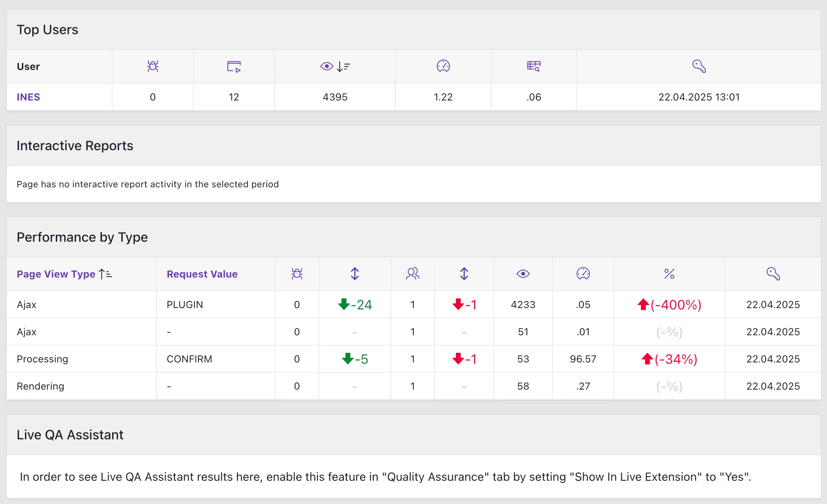Open details for user INES
Viewport: 827px width, 504px height.
tap(28, 97)
